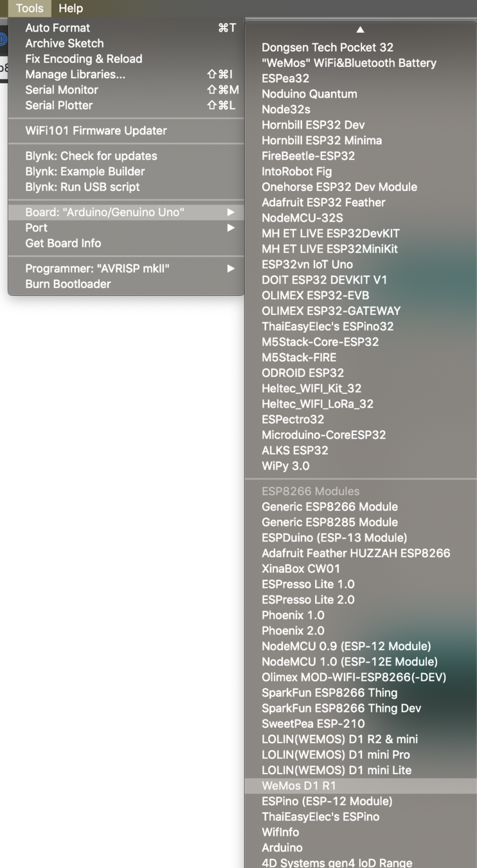
Task: Select the WeMos D1 R1 board
Action: [x=361, y=785]
